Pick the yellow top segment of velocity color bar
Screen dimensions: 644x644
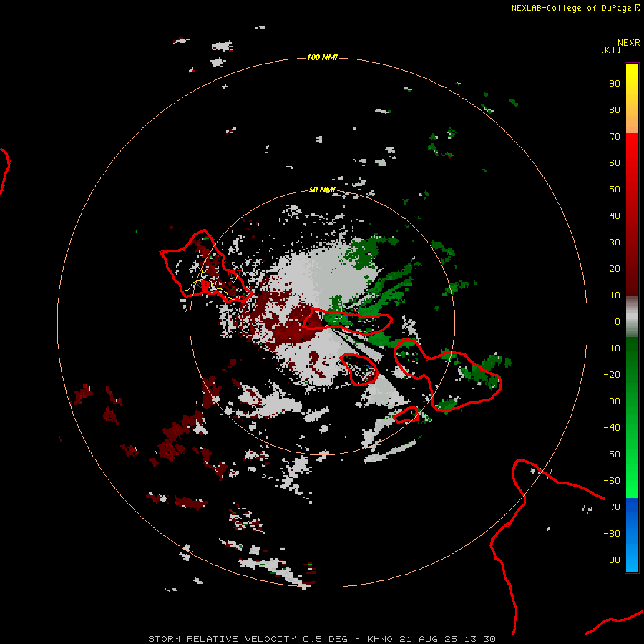632,99
